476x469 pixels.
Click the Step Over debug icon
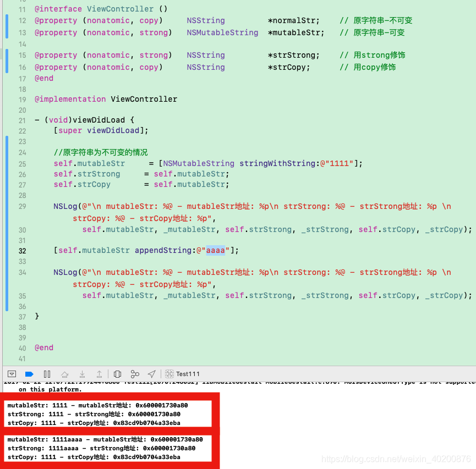(65, 374)
